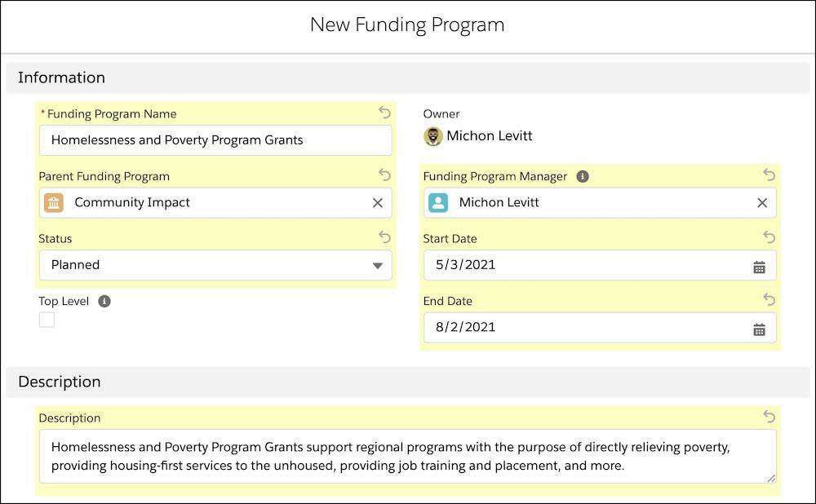Click the Community Impact program icon
The image size is (816, 504).
point(54,202)
